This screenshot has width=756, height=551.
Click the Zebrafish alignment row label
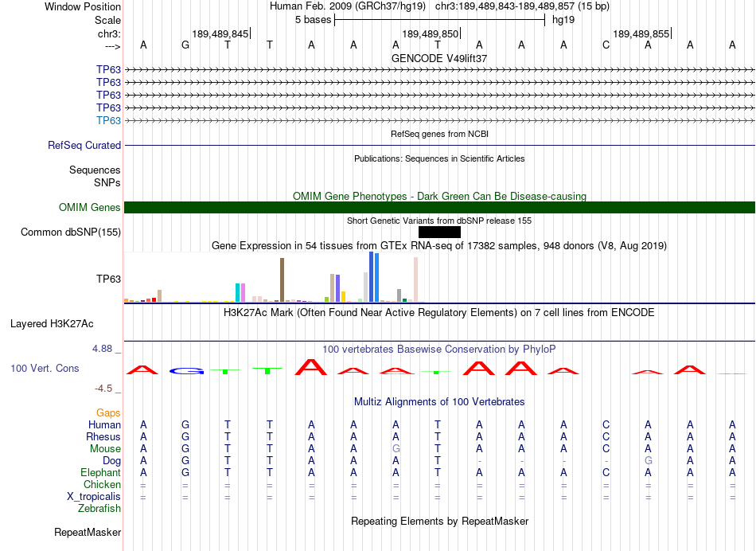99,508
